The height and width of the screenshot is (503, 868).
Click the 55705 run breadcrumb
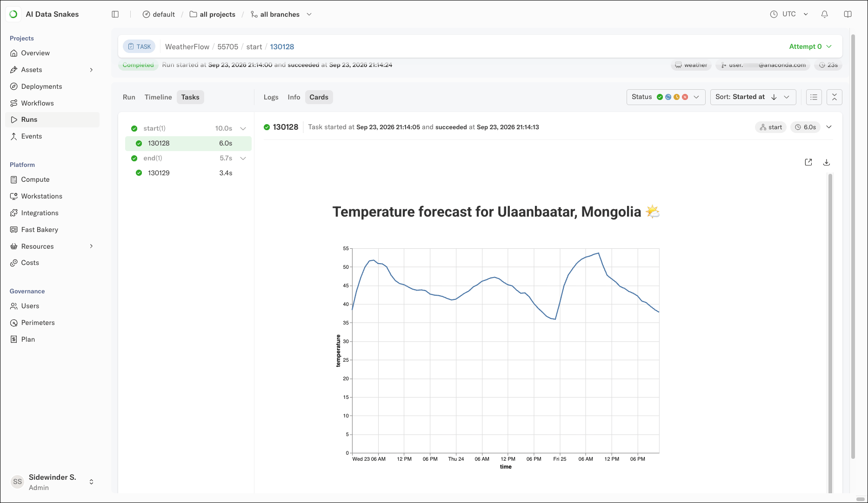click(228, 46)
